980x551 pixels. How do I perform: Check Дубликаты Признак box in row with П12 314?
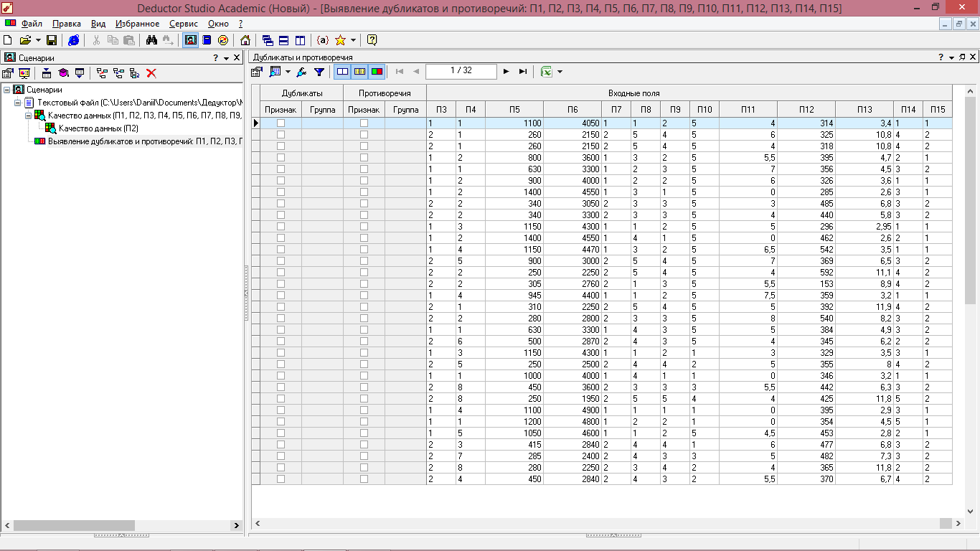tap(281, 123)
